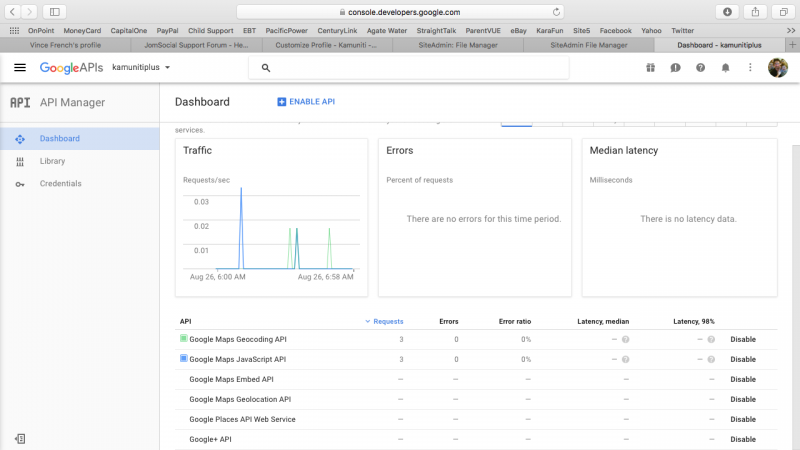Image resolution: width=800 pixels, height=450 pixels.
Task: Open the notifications bell
Action: (726, 67)
